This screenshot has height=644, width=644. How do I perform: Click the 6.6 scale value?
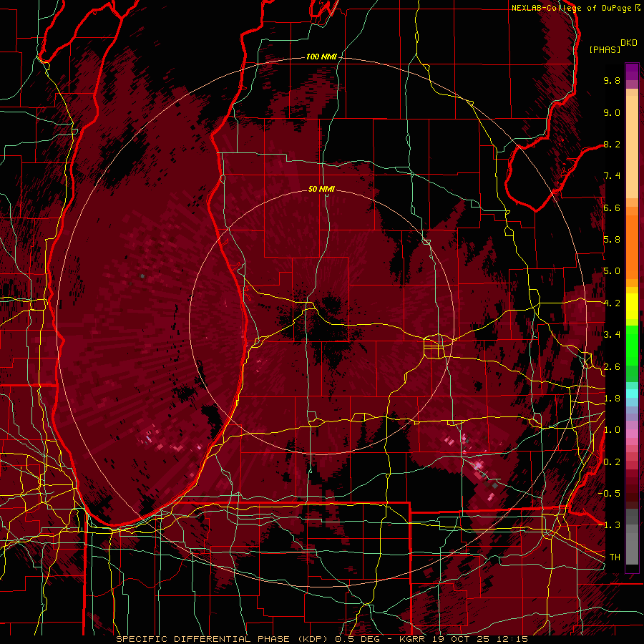coord(612,208)
